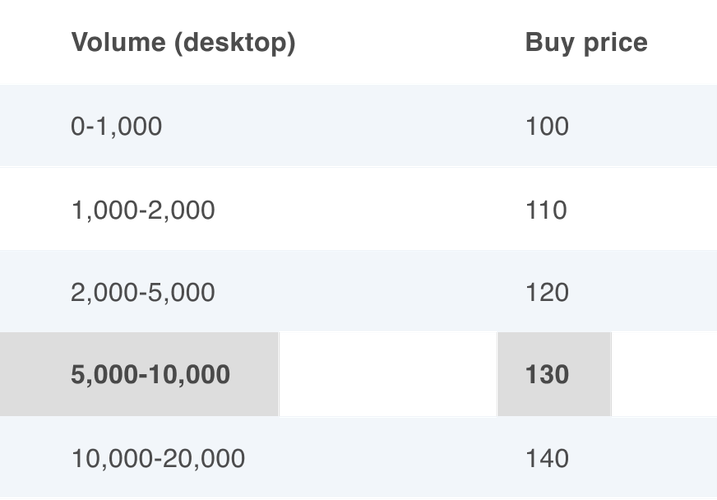Click the Buy price column header
The width and height of the screenshot is (717, 500).
586,43
